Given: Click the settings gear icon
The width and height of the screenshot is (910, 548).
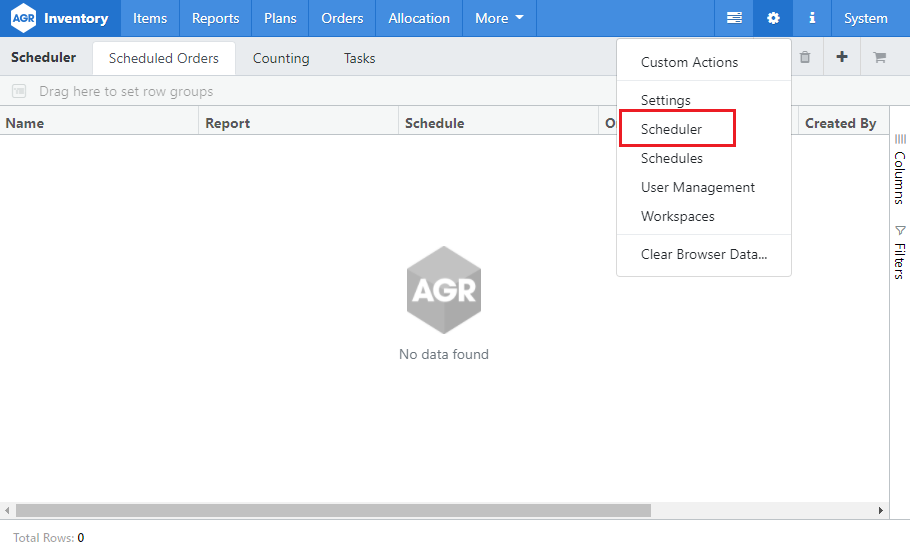Looking at the screenshot, I should [772, 18].
